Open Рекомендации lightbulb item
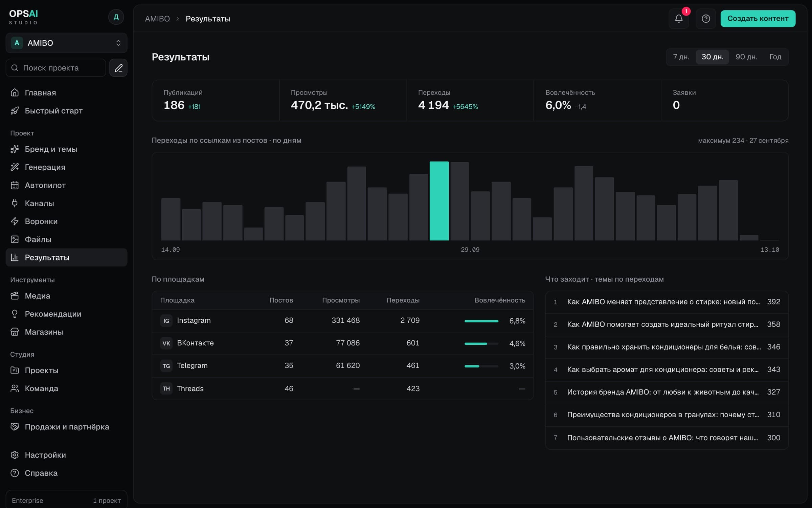This screenshot has width=812, height=508. [x=67, y=314]
